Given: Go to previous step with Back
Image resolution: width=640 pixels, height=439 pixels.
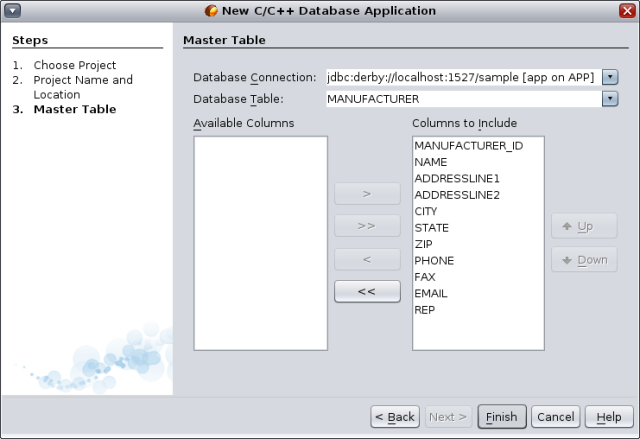Looking at the screenshot, I should [395, 417].
